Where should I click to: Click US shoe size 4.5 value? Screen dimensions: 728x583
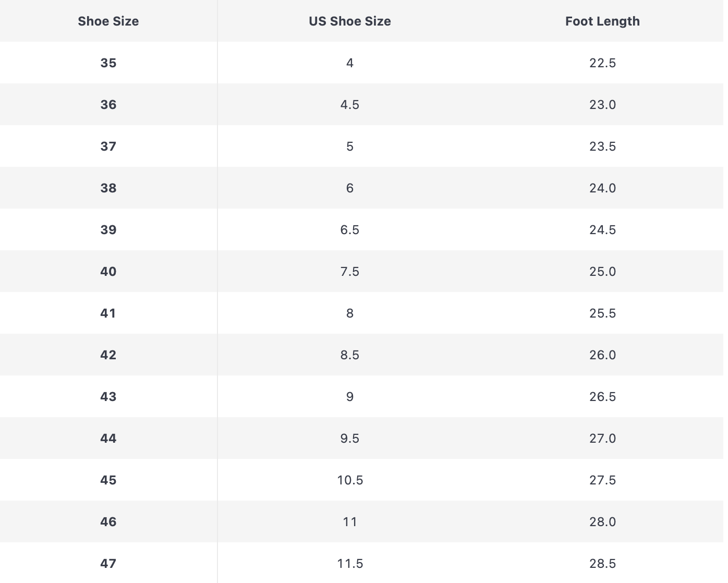pyautogui.click(x=349, y=105)
